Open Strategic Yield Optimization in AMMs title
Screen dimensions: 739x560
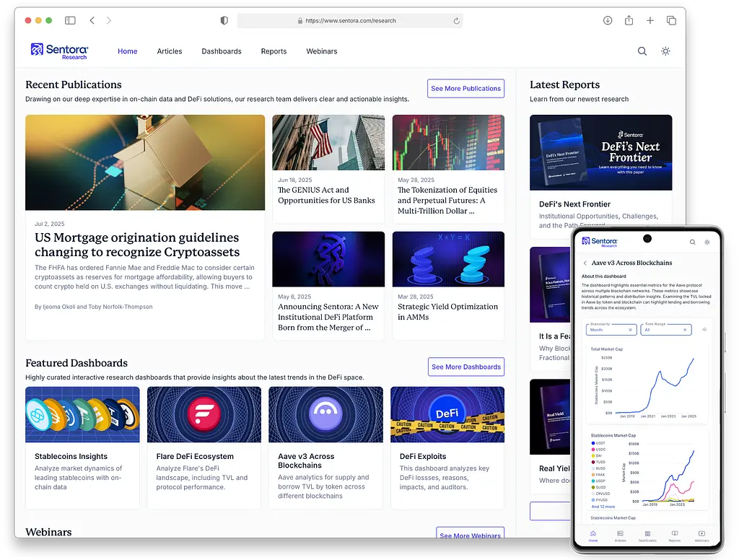[x=447, y=312]
